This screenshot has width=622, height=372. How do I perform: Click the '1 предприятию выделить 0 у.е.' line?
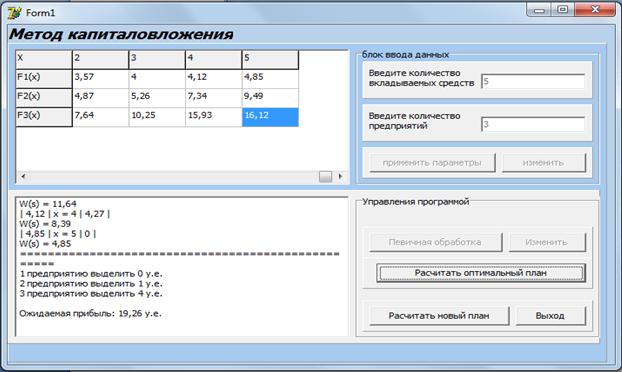point(91,274)
